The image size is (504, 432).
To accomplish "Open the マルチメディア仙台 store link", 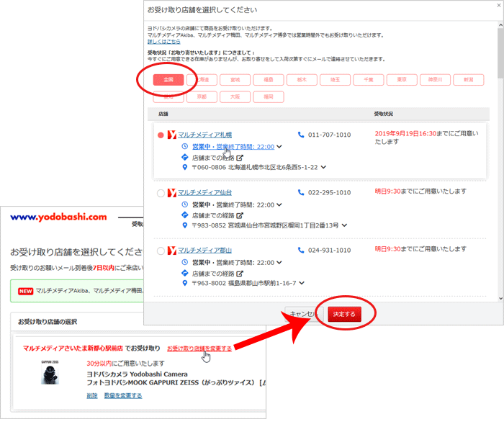I will (x=204, y=192).
